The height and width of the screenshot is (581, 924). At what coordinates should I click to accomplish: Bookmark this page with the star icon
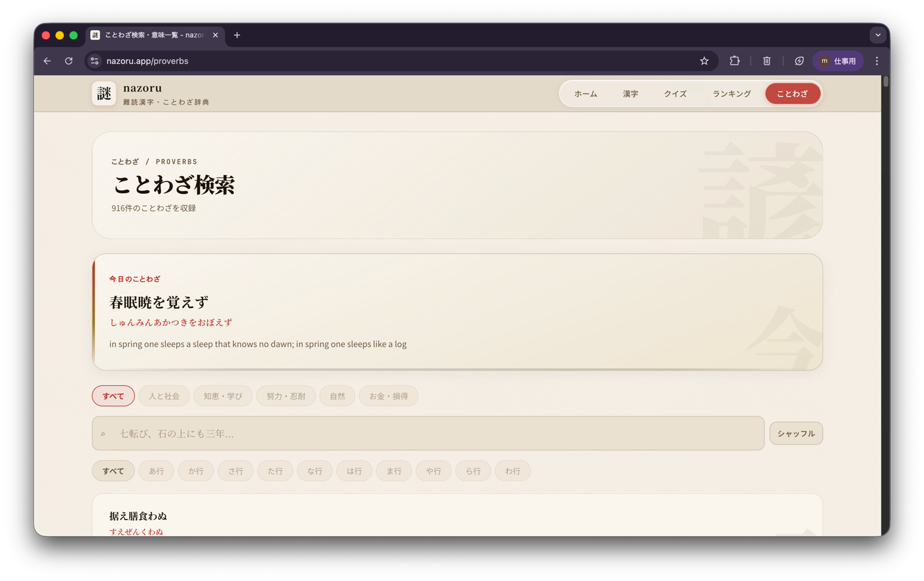pos(704,61)
